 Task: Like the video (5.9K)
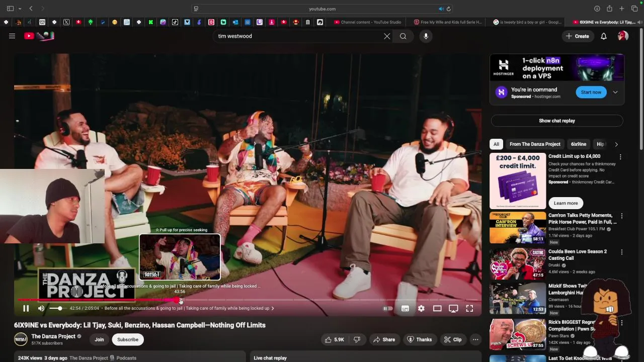335,339
